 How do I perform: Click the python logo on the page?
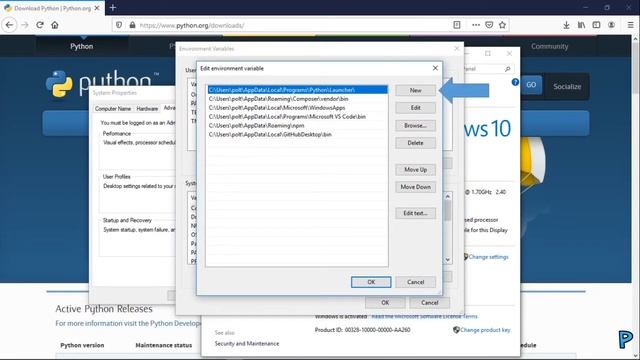[x=102, y=83]
